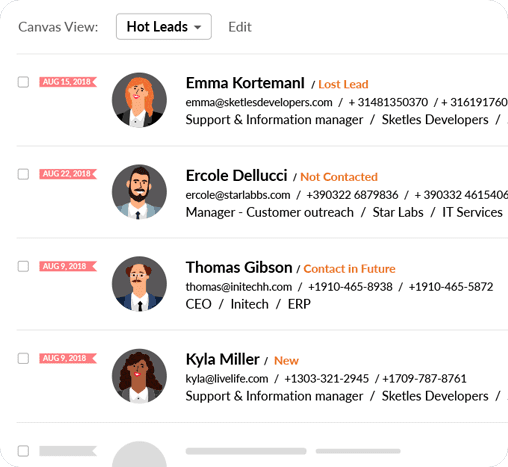Image resolution: width=508 pixels, height=467 pixels.
Task: Mark Kyla Miller's checkbox
Action: 23,358
